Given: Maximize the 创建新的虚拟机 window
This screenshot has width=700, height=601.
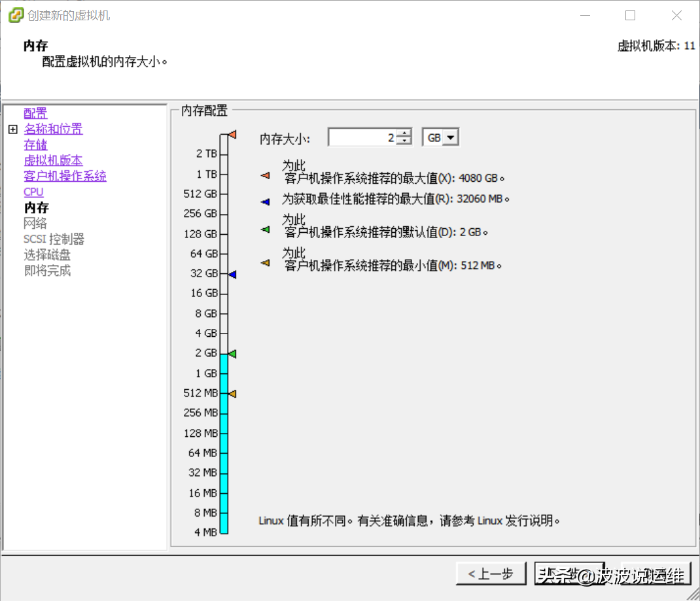Looking at the screenshot, I should click(631, 16).
